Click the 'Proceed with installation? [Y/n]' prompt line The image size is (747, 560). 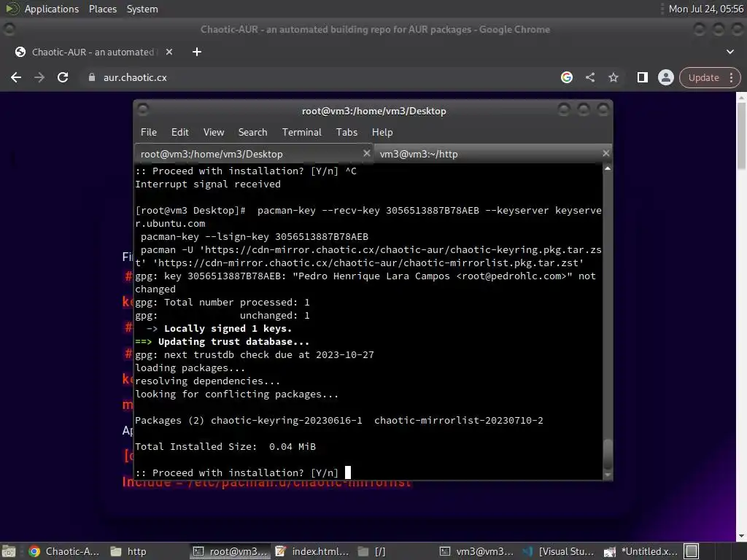coord(237,472)
